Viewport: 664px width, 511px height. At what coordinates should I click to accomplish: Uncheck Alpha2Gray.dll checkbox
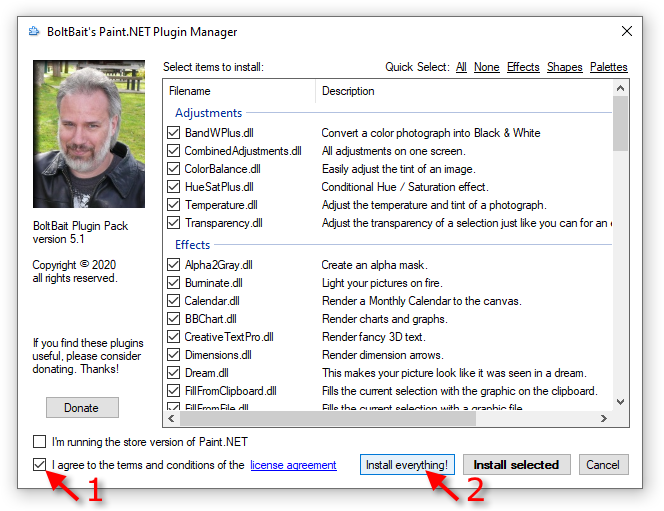coord(173,265)
